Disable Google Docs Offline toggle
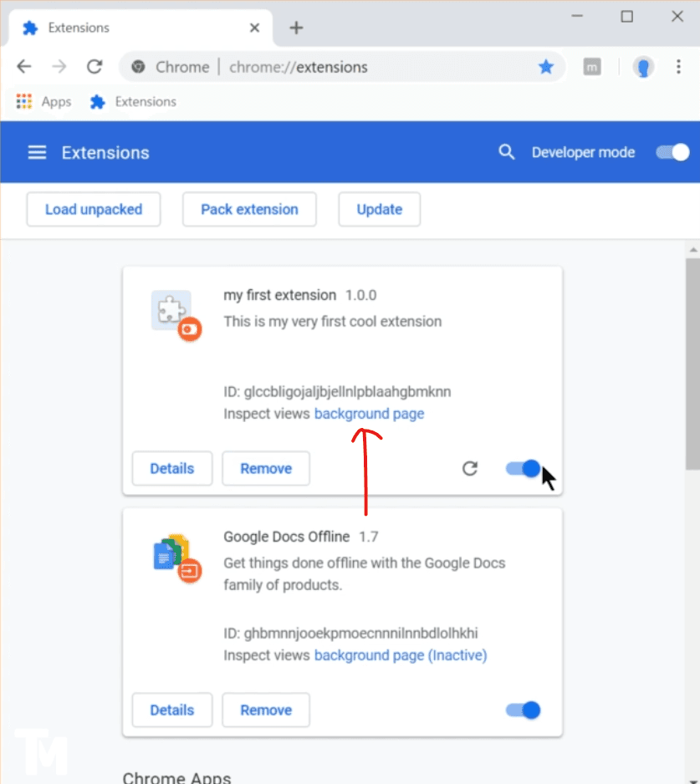The width and height of the screenshot is (700, 784). pyautogui.click(x=523, y=710)
